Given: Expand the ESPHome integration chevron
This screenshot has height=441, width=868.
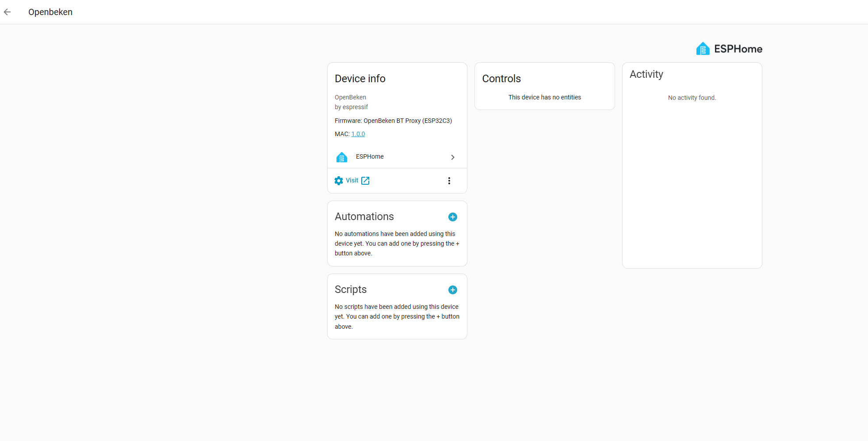Looking at the screenshot, I should pyautogui.click(x=453, y=157).
